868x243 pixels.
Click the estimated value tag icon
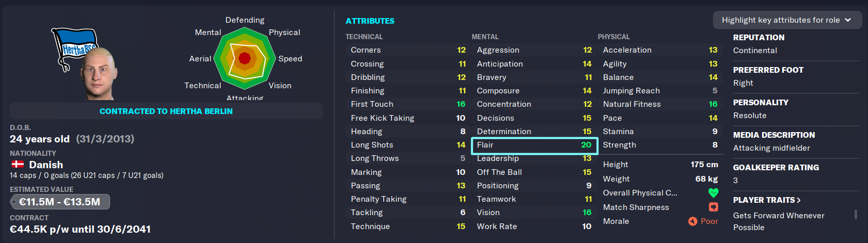tap(13, 202)
